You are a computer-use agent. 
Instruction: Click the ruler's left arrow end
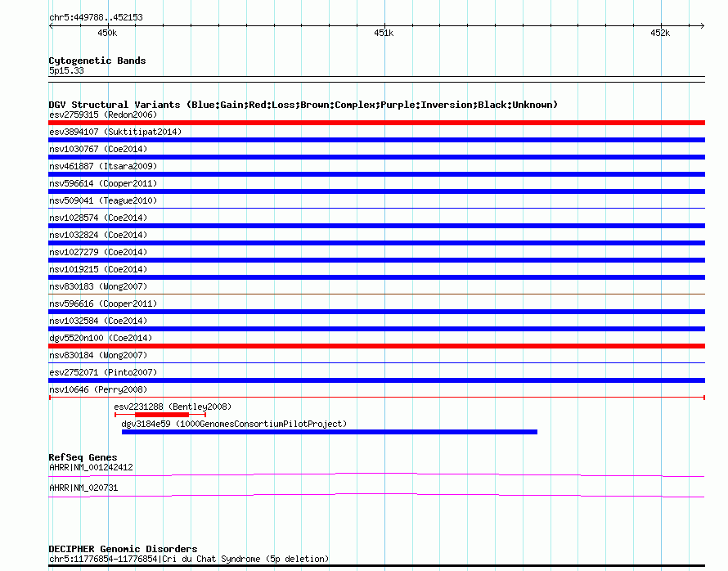tap(51, 26)
